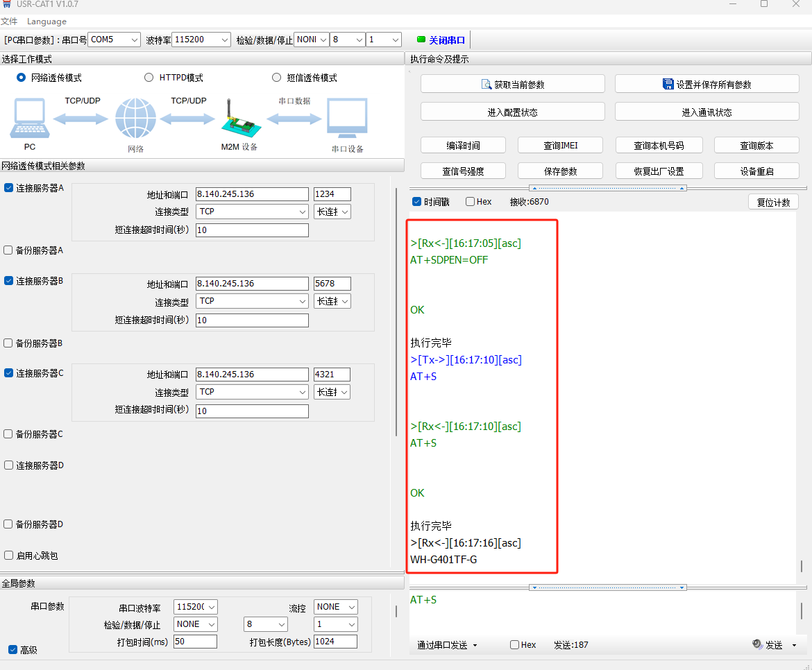Viewport: 812px width, 670px height.
Task: Toggle the Hex checkbox beside 时间戳
Action: coord(471,202)
